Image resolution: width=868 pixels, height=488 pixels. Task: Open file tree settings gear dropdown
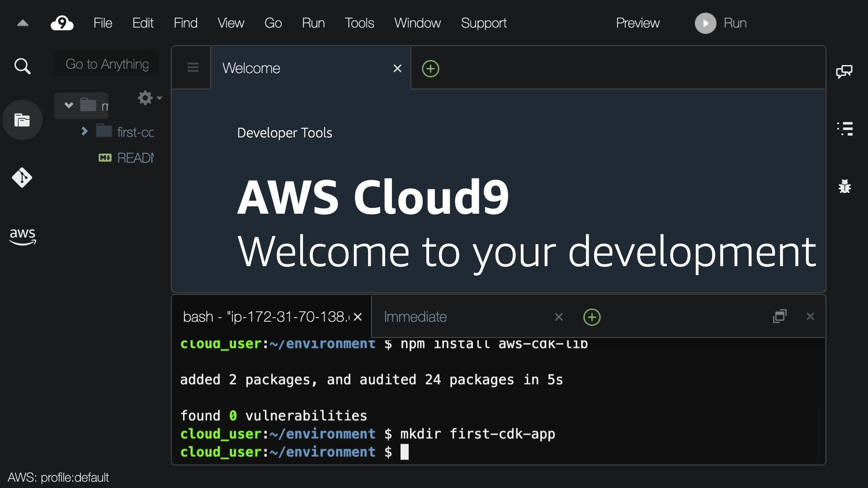[x=149, y=98]
